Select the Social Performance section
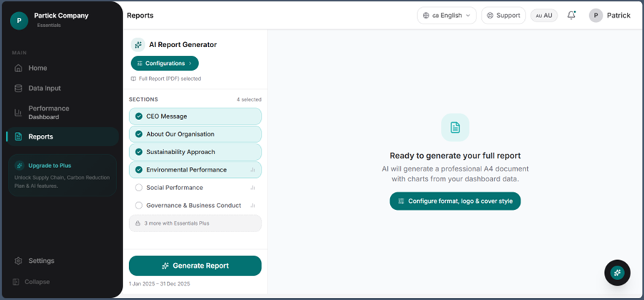The width and height of the screenshot is (644, 300). pyautogui.click(x=195, y=188)
